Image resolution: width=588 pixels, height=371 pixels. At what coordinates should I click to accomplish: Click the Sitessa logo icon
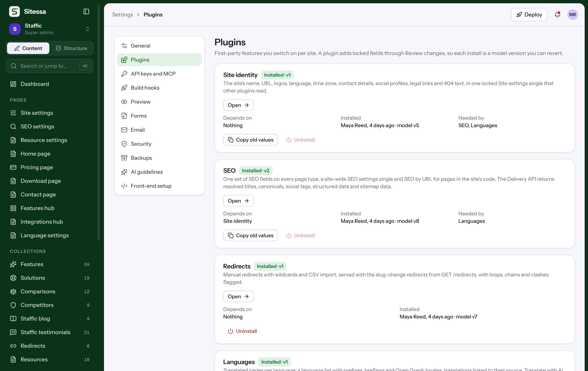point(14,12)
